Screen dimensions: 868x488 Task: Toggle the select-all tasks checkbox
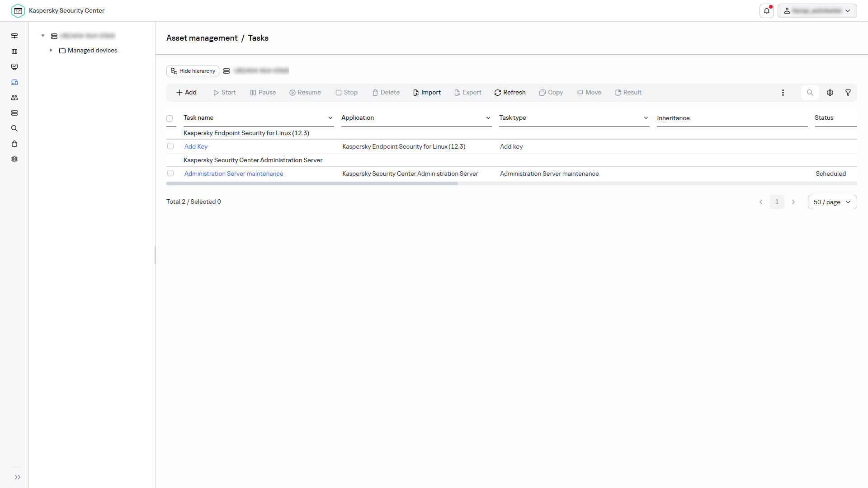tap(170, 118)
